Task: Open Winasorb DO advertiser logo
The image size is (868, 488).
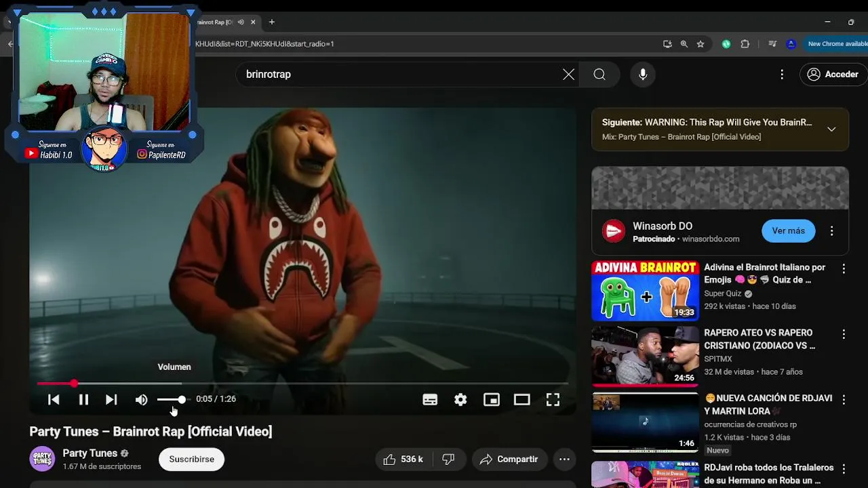Action: pos(614,231)
